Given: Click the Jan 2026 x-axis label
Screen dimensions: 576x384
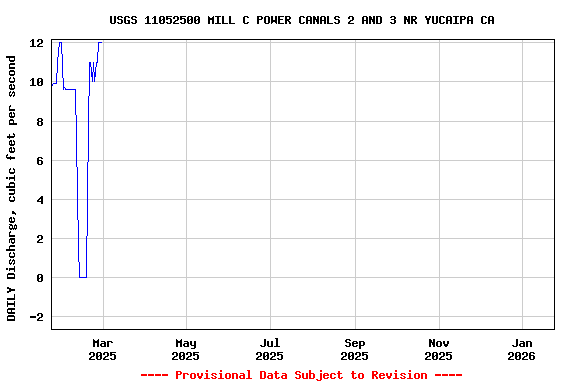Looking at the screenshot, I should 522,349.
